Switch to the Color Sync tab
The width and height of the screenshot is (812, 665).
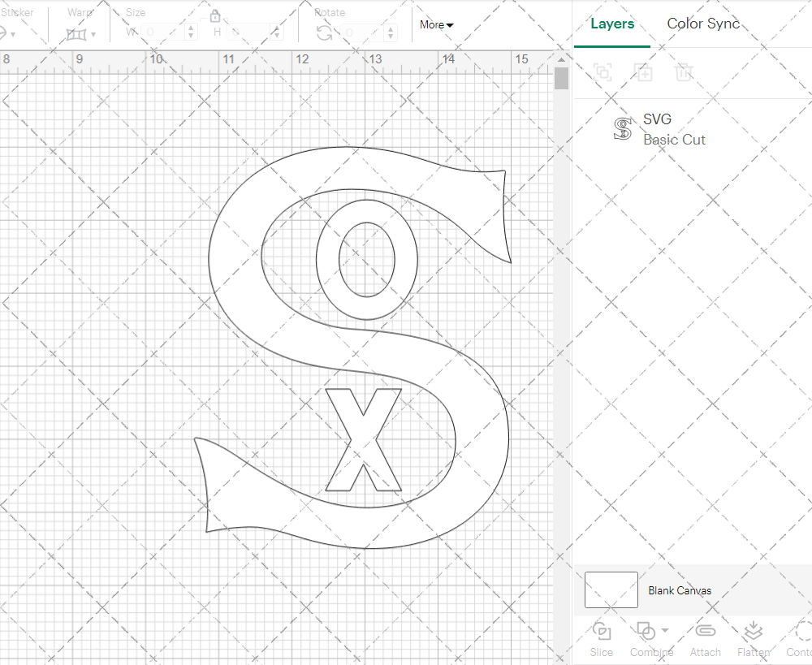[703, 24]
